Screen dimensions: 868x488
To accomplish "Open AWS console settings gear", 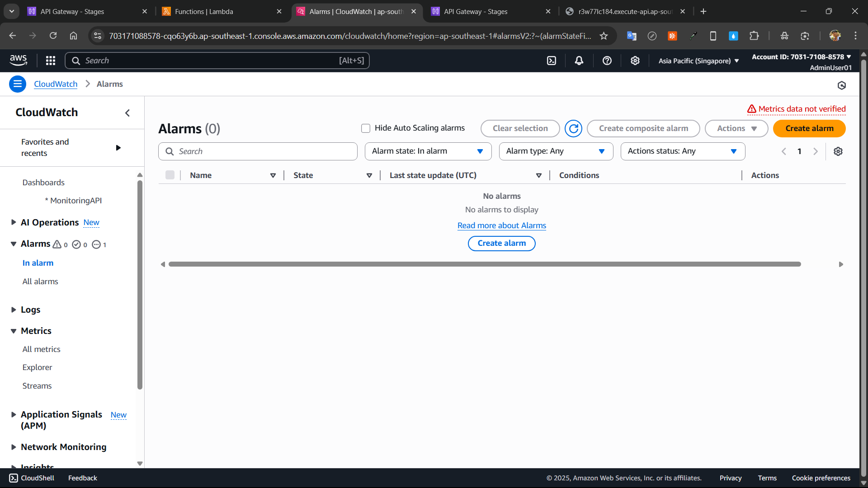I will (635, 61).
